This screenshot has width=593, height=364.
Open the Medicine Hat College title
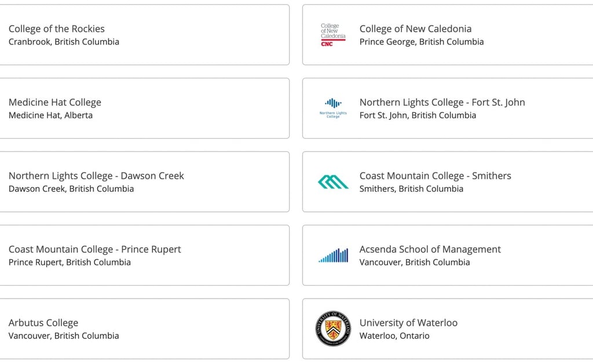click(55, 102)
